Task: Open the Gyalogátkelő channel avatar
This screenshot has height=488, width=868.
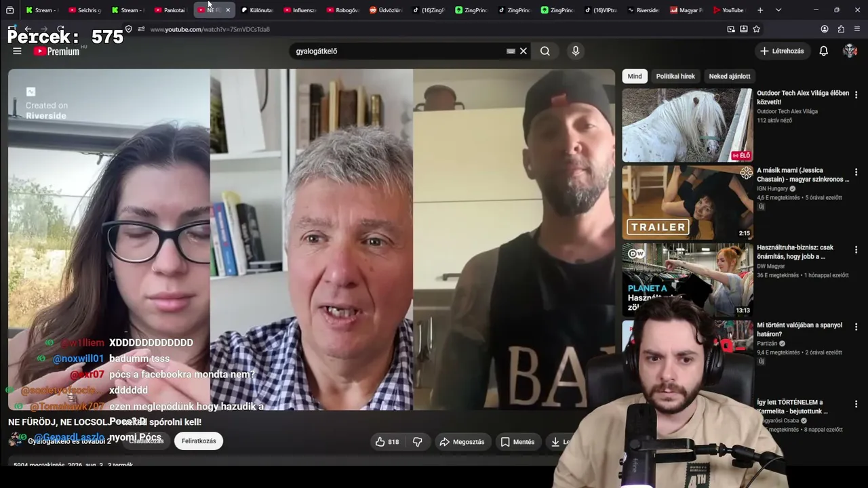Action: [x=16, y=441]
